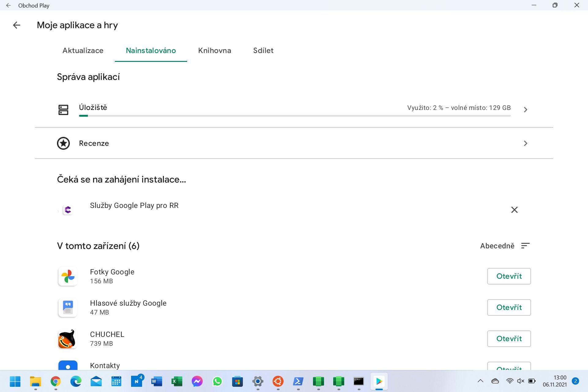Click Play Store taskbar icon
This screenshot has width=588, height=392.
coord(379,381)
